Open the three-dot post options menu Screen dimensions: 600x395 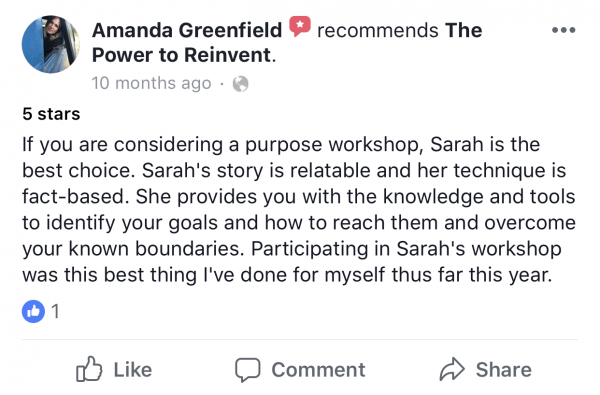(x=564, y=30)
